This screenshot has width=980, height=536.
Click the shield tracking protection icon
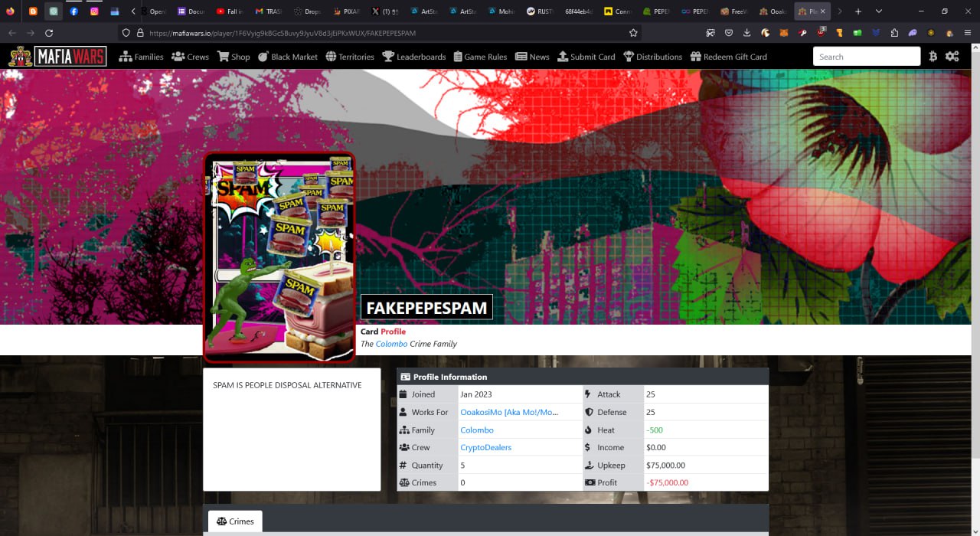126,33
